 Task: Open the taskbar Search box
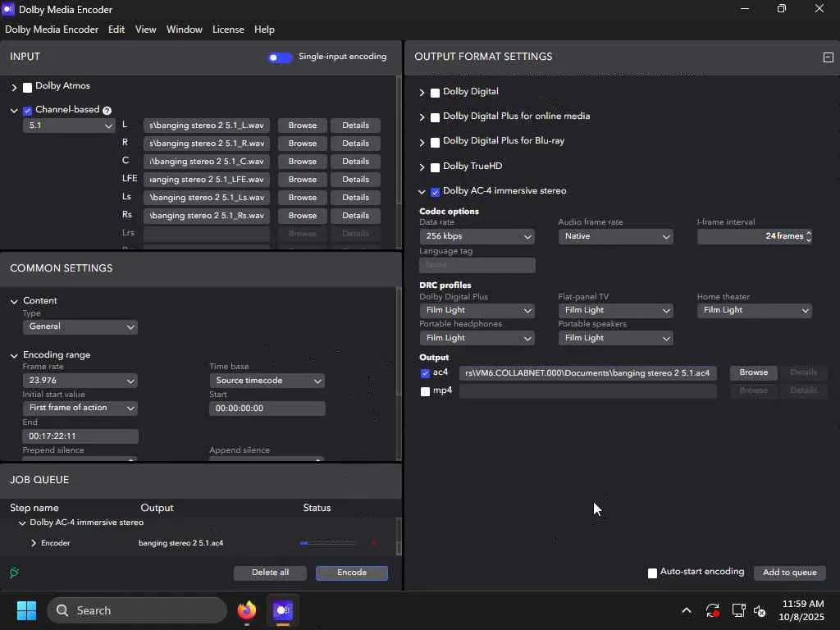137,610
